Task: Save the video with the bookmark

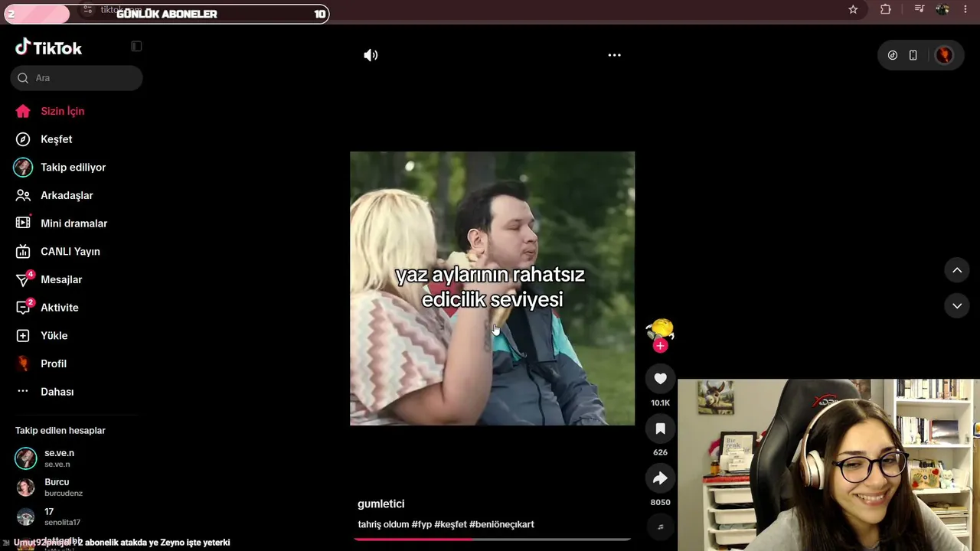Action: (660, 429)
